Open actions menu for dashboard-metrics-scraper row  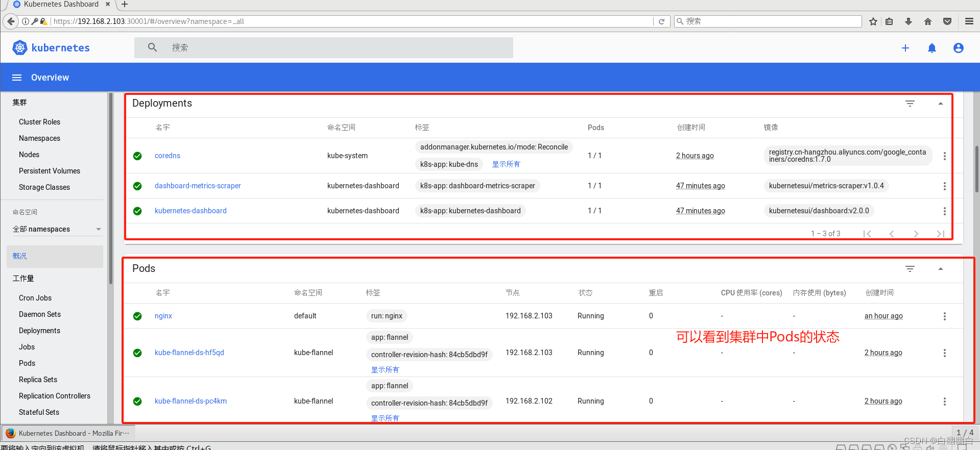pyautogui.click(x=944, y=186)
